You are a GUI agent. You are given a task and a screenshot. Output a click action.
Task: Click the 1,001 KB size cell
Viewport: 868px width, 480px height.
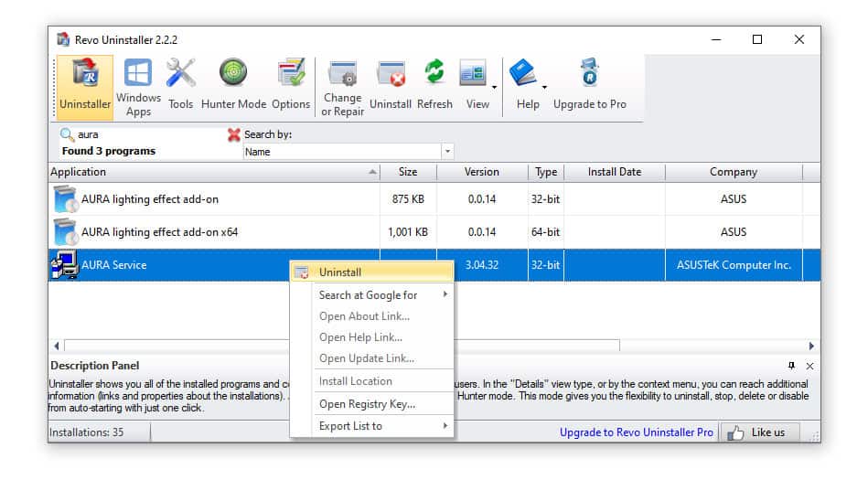(x=409, y=232)
